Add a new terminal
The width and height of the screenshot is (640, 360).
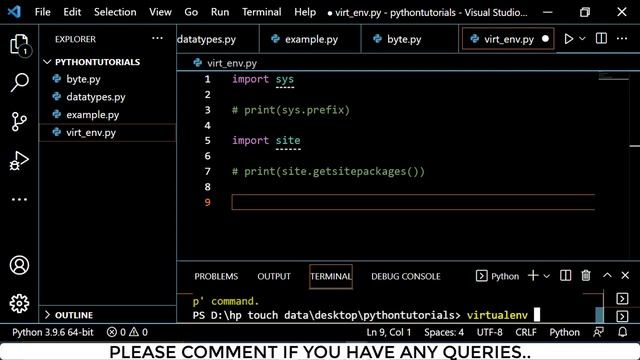pos(533,276)
